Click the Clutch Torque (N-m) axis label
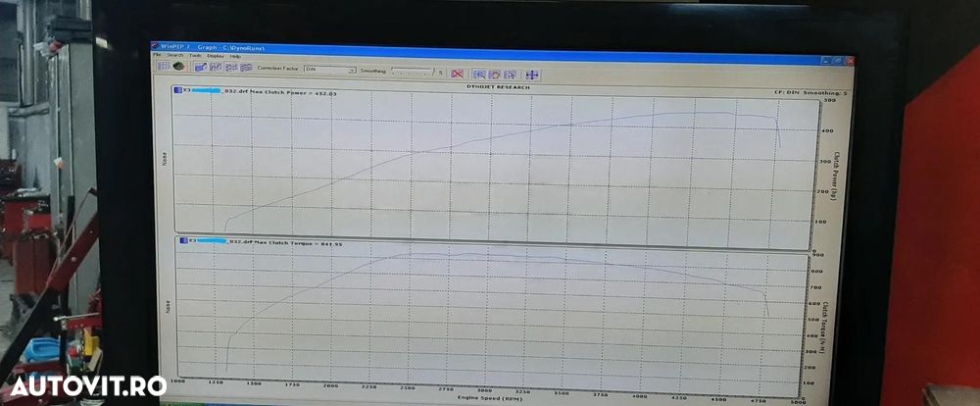Viewport: 980px width, 406px height. pyautogui.click(x=822, y=328)
